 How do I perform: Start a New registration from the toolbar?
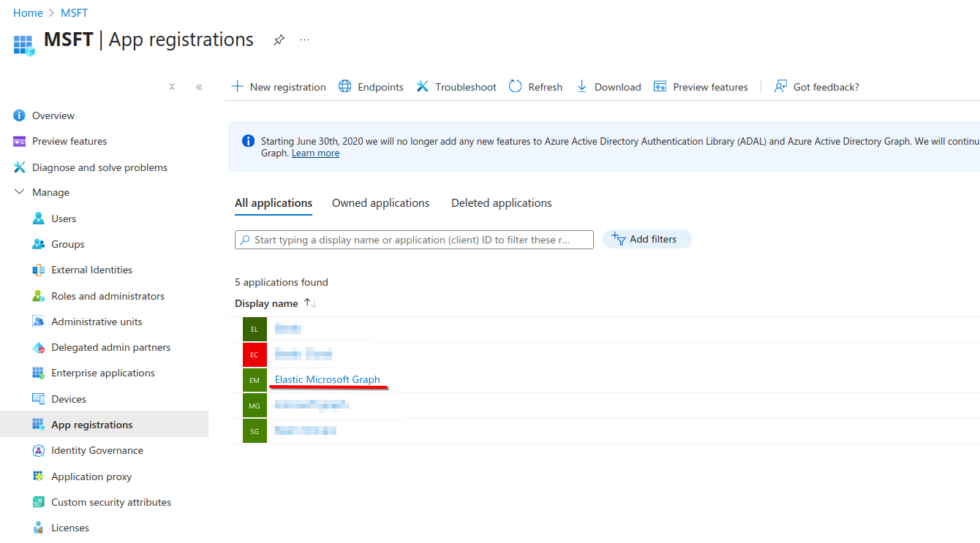coord(278,86)
